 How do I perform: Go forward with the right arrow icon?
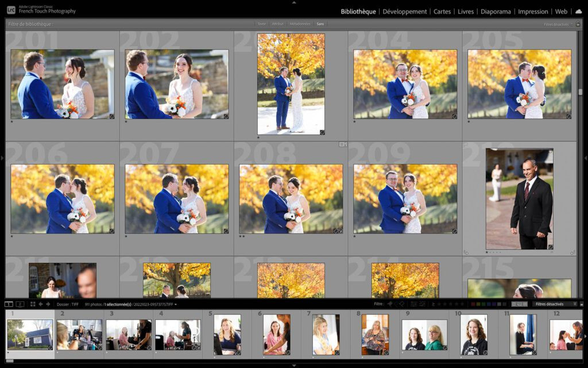click(48, 304)
